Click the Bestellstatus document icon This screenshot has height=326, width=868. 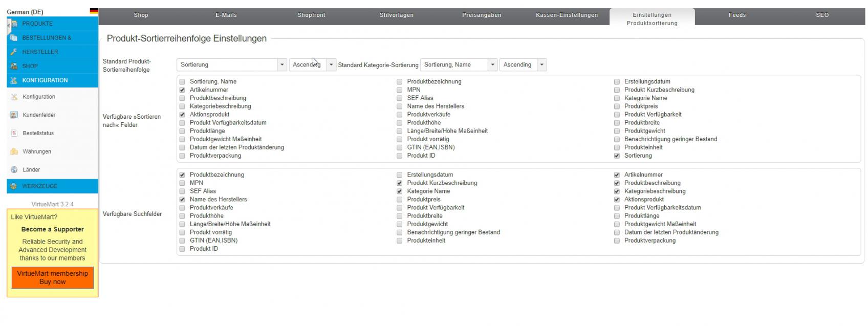(x=14, y=134)
